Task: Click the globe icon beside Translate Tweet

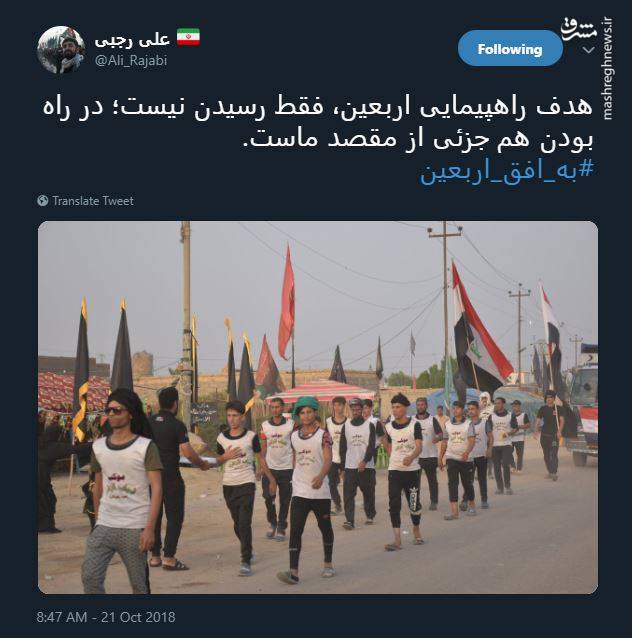Action: [x=42, y=201]
